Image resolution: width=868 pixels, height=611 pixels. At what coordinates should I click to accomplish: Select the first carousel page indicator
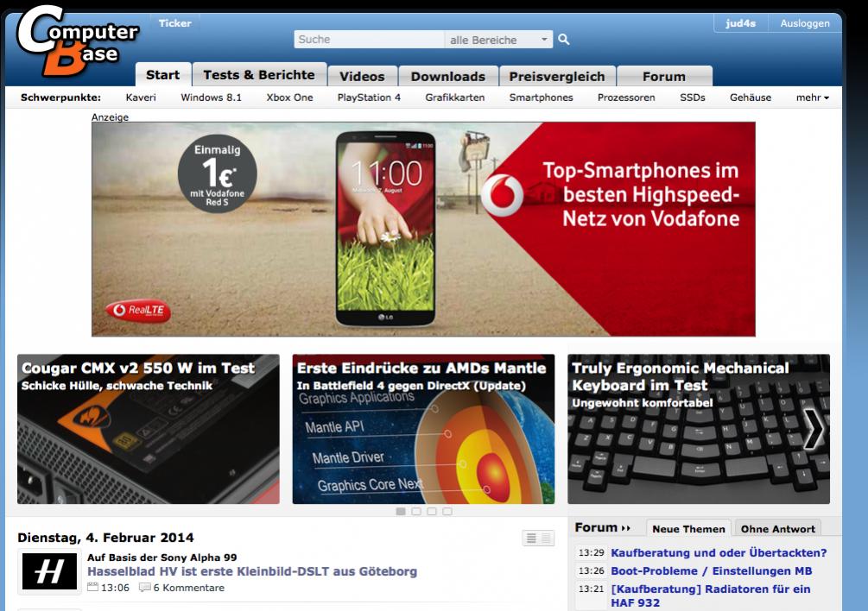pyautogui.click(x=401, y=512)
